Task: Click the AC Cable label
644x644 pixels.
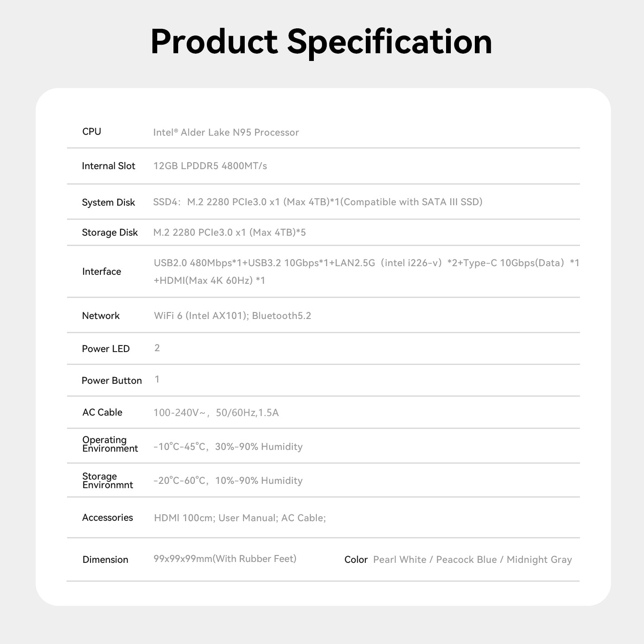Action: (102, 413)
